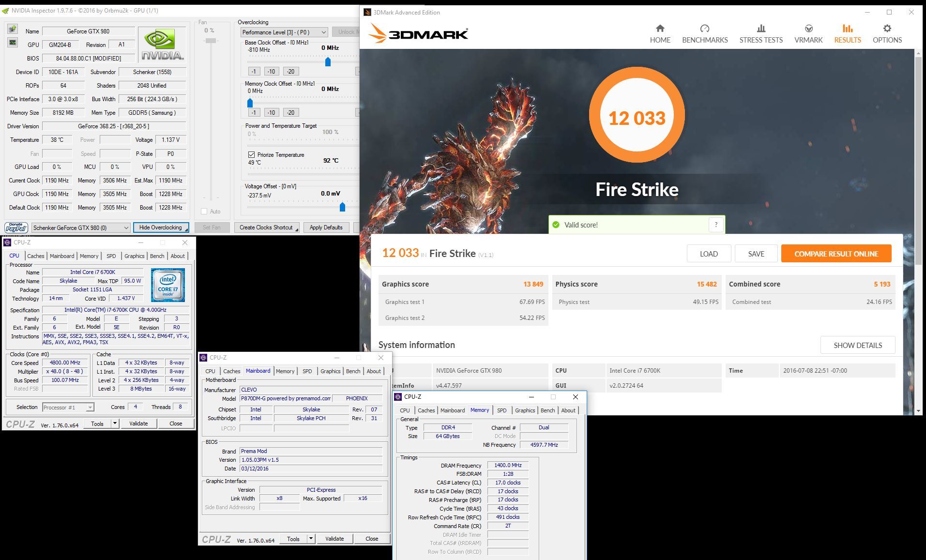The width and height of the screenshot is (926, 560).
Task: Open the Schenker GeForce GTX 980 GPU dropdown
Action: coord(81,227)
